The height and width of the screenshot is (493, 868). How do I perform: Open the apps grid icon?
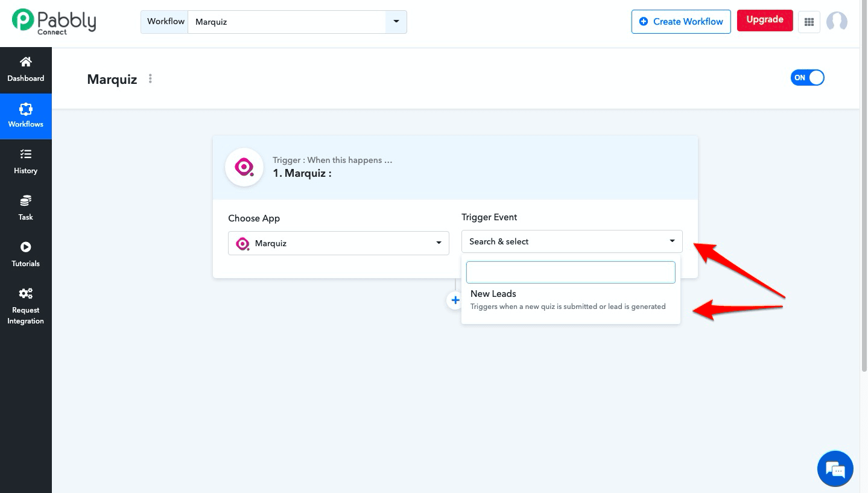pyautogui.click(x=809, y=22)
